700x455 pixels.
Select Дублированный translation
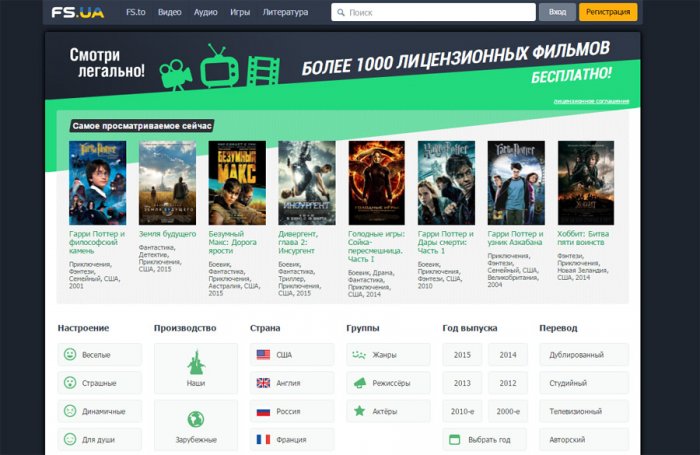tap(584, 355)
